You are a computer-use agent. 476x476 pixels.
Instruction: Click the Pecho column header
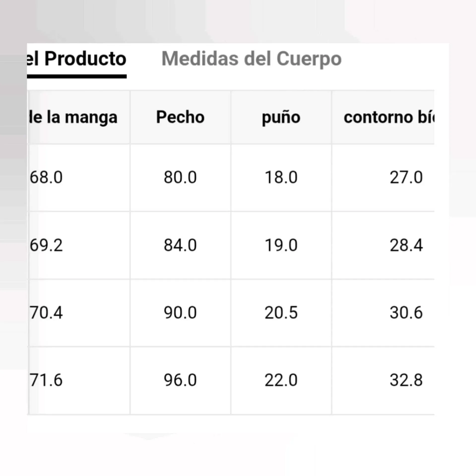tap(180, 117)
